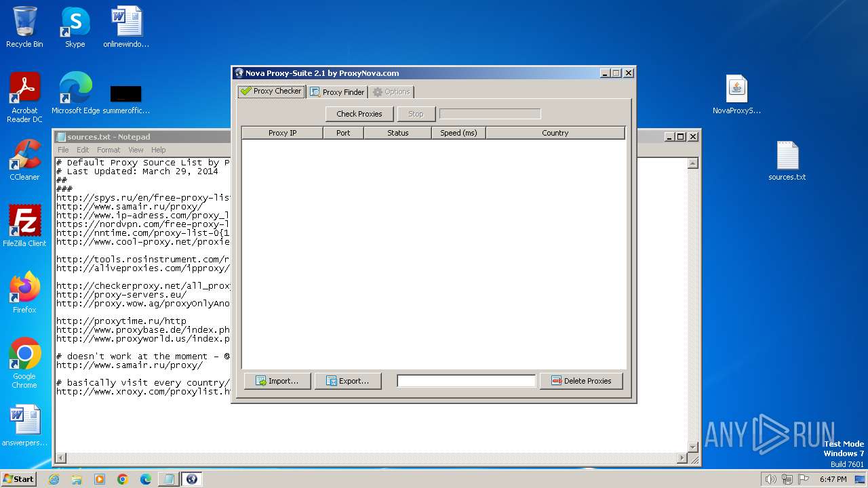
Task: Switch to Notepad taskbar button
Action: [169, 479]
